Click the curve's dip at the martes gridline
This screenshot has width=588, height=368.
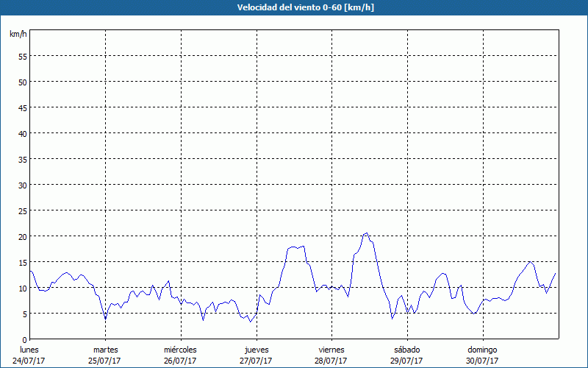tap(105, 319)
